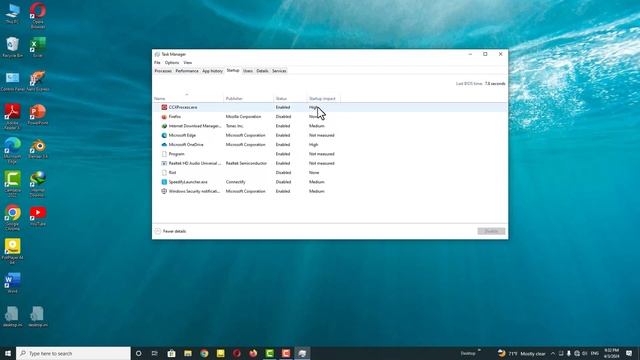Open the Windows Start menu

[x=8, y=353]
